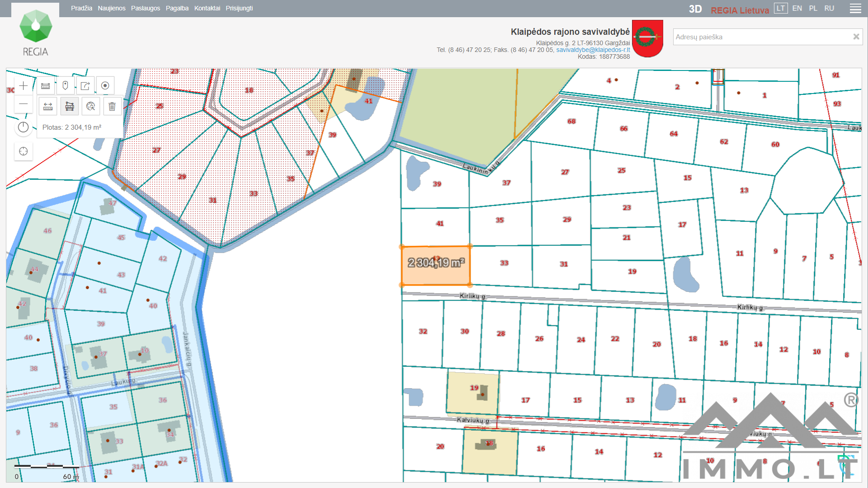
Task: Click the Kirlikų g. street label left
Action: (x=472, y=296)
